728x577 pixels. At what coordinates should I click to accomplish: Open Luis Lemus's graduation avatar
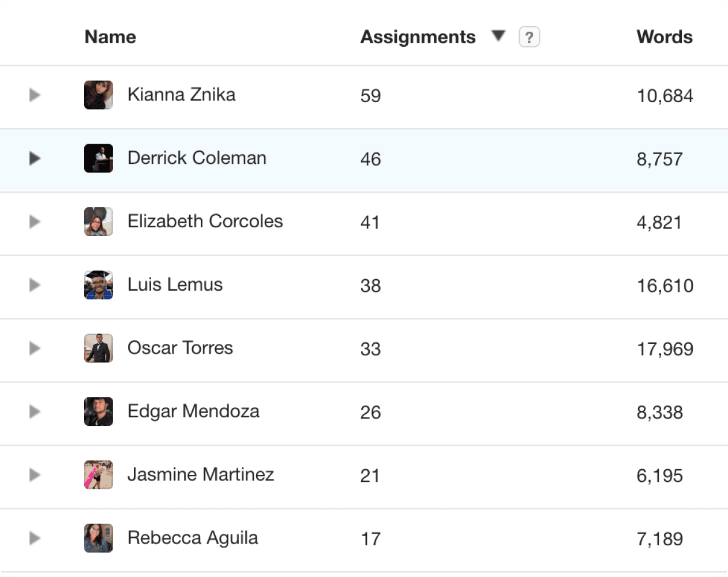click(99, 285)
